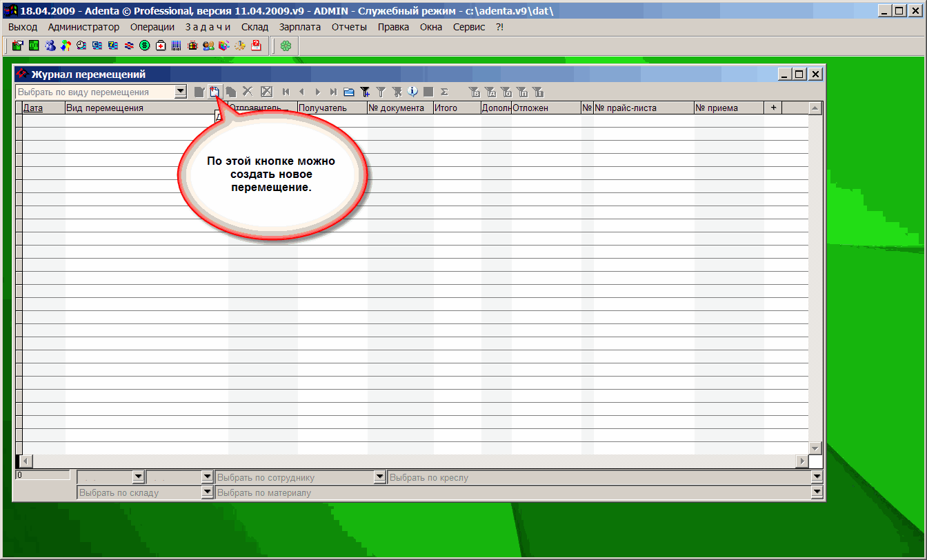The height and width of the screenshot is (560, 927).
Task: Click the 'Дата' column header
Action: (33, 108)
